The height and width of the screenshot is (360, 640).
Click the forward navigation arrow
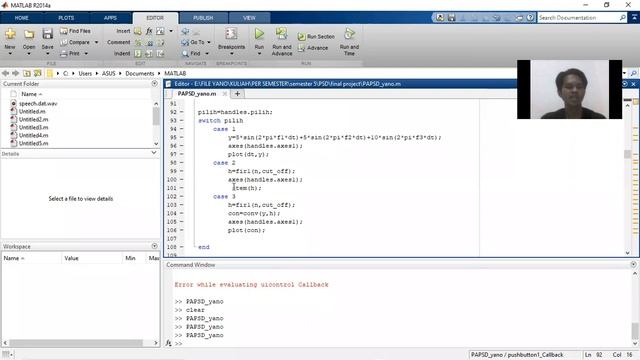(x=16, y=73)
